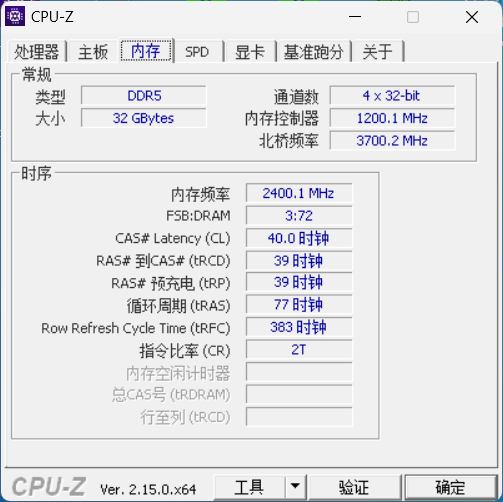Select the 2400.1 MHz memory frequency field
The image size is (503, 502).
[299, 193]
